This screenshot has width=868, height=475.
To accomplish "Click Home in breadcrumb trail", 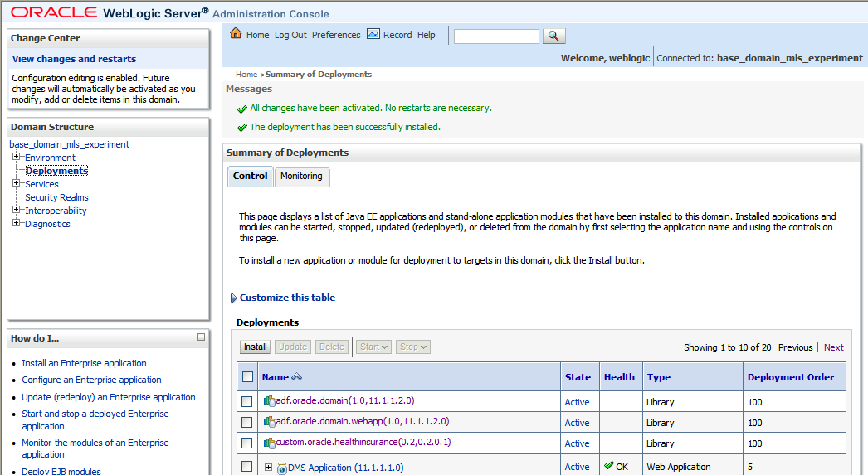I will (x=246, y=74).
